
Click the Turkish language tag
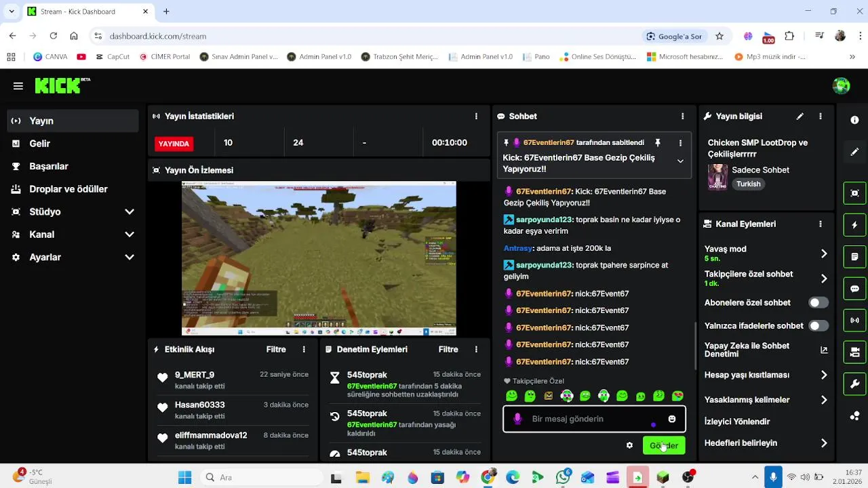[x=749, y=184]
